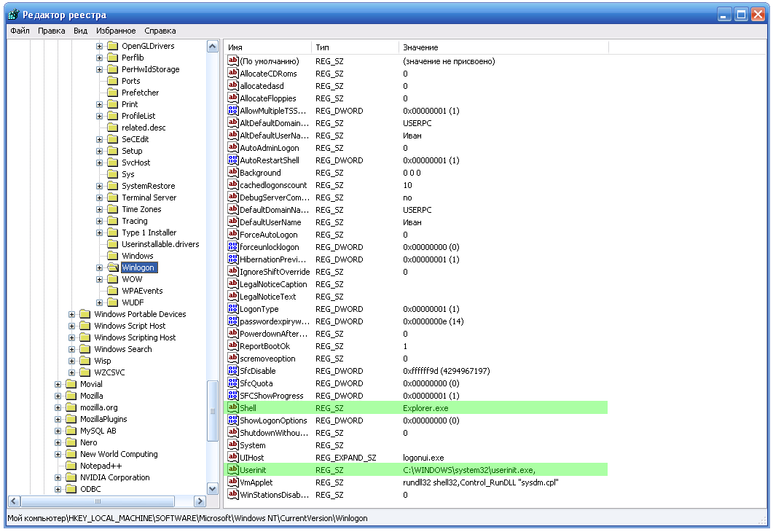Open the Избранное menu
This screenshot has width=773, height=532.
point(116,31)
